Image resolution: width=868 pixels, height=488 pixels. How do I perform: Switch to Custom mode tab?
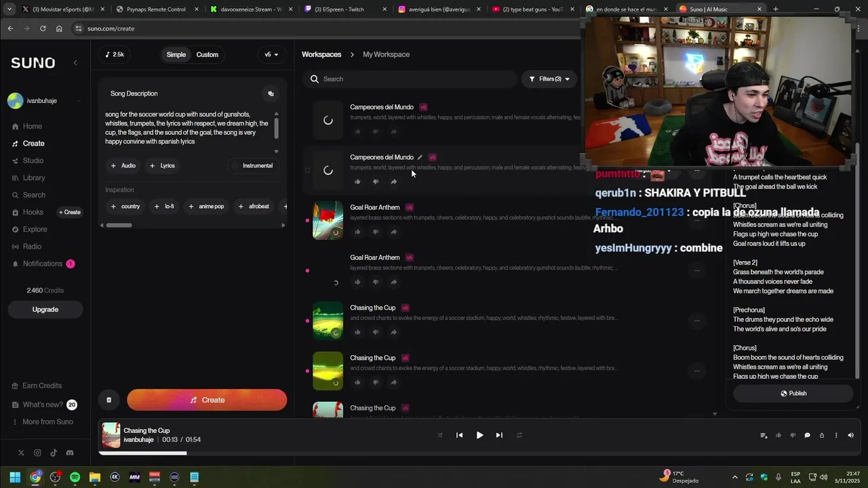[208, 54]
